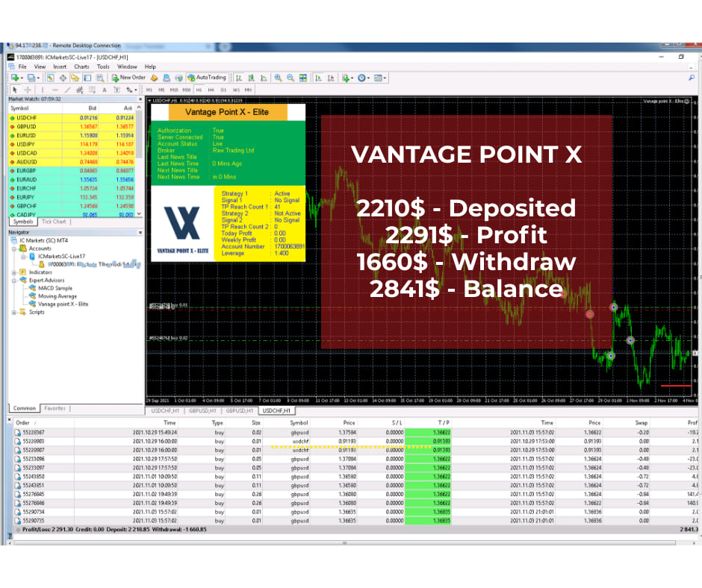The width and height of the screenshot is (702, 588).
Task: Toggle Chart Shift icon
Action: [331, 78]
